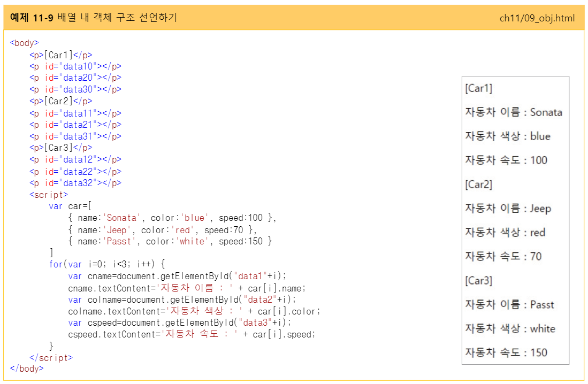The image size is (588, 384).
Task: Click '자동차 색상 : white' in output
Action: click(x=510, y=328)
